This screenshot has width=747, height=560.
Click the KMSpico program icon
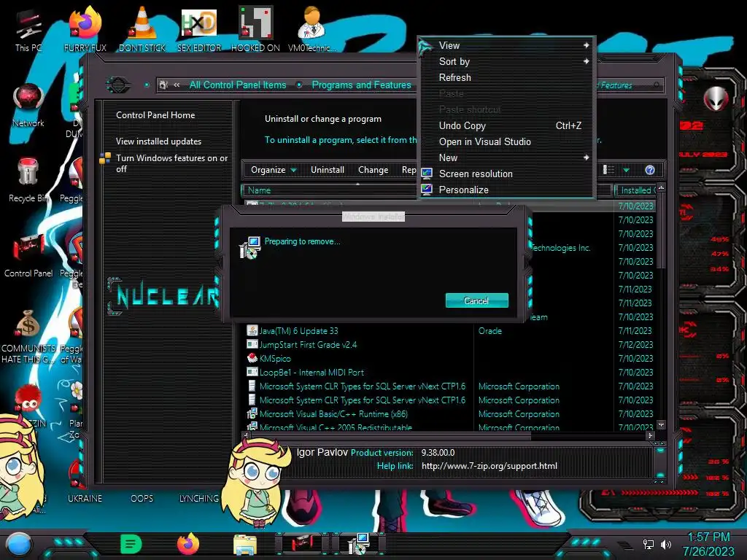[x=252, y=358]
